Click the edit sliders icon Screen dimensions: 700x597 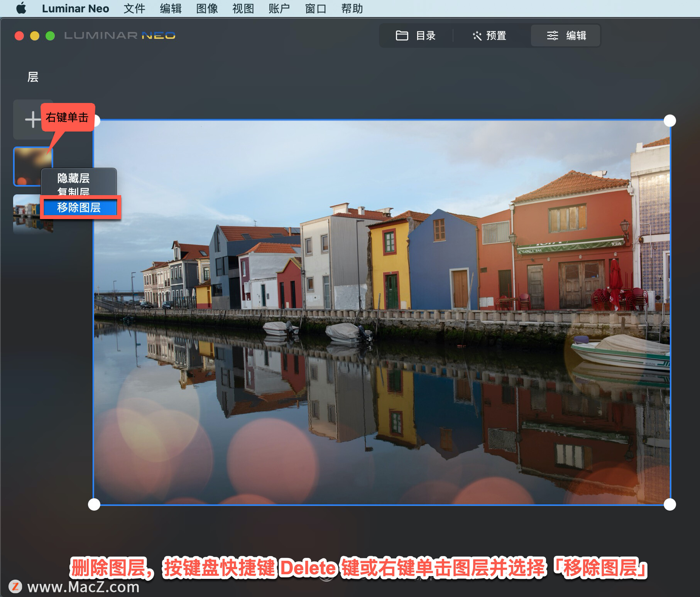(x=553, y=35)
